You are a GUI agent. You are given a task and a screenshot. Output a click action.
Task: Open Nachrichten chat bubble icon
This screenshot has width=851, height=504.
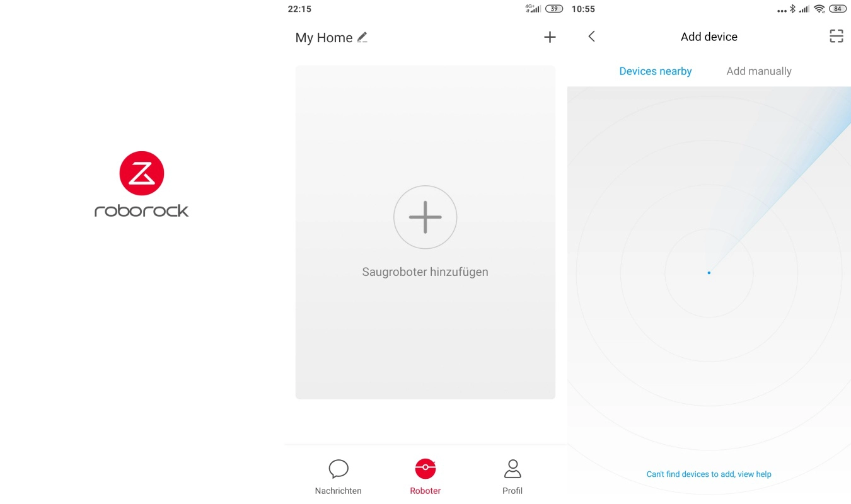click(x=339, y=469)
